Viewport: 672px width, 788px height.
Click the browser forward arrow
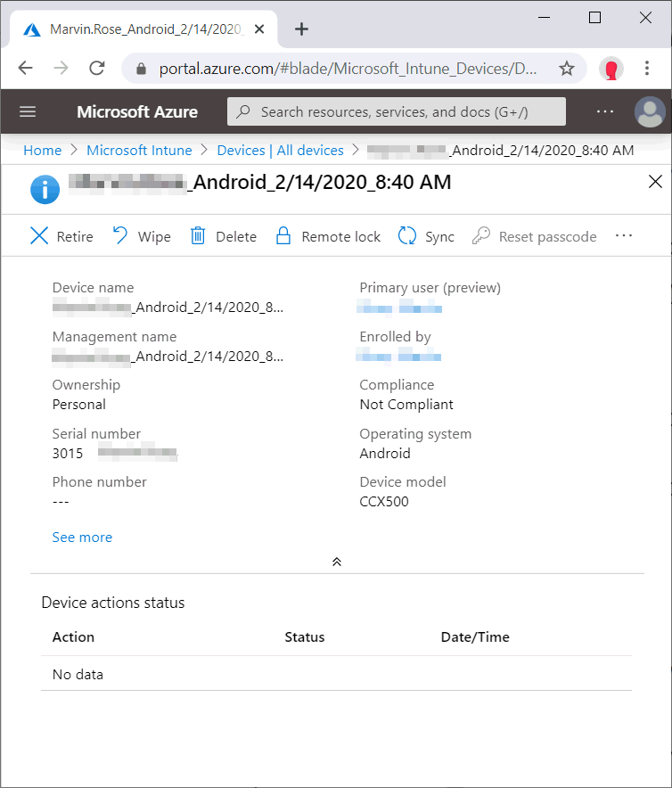click(x=61, y=68)
